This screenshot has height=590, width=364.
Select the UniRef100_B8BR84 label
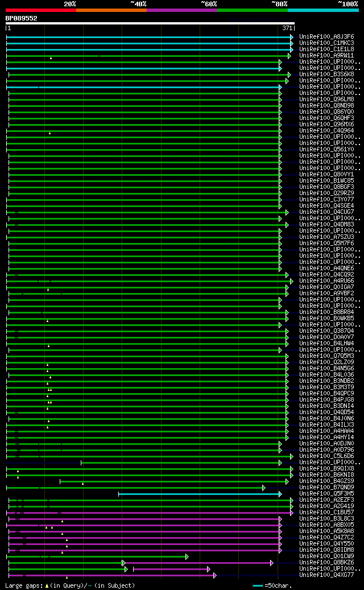(x=326, y=312)
